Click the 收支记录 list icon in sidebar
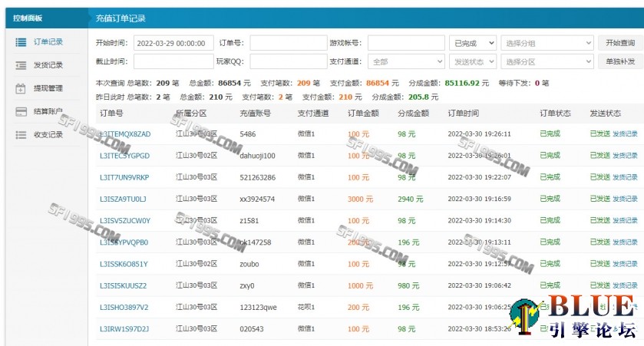This screenshot has height=346, width=644. [x=21, y=134]
